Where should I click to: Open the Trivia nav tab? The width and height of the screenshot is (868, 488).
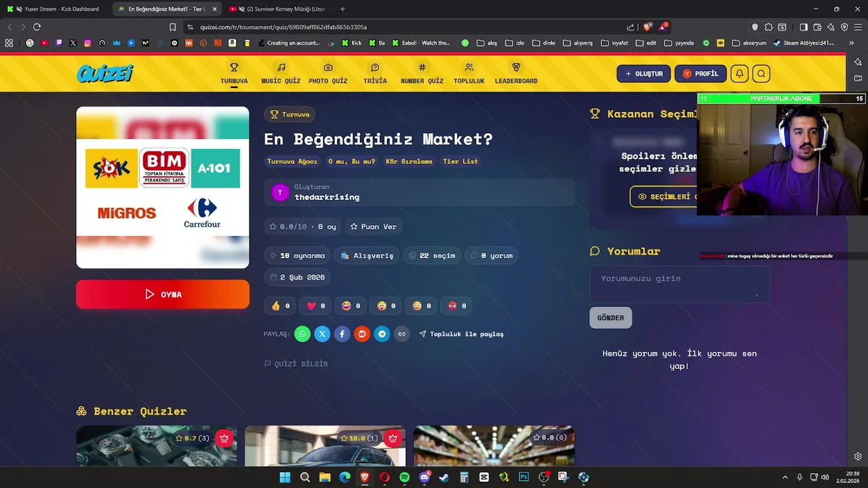[x=375, y=74]
